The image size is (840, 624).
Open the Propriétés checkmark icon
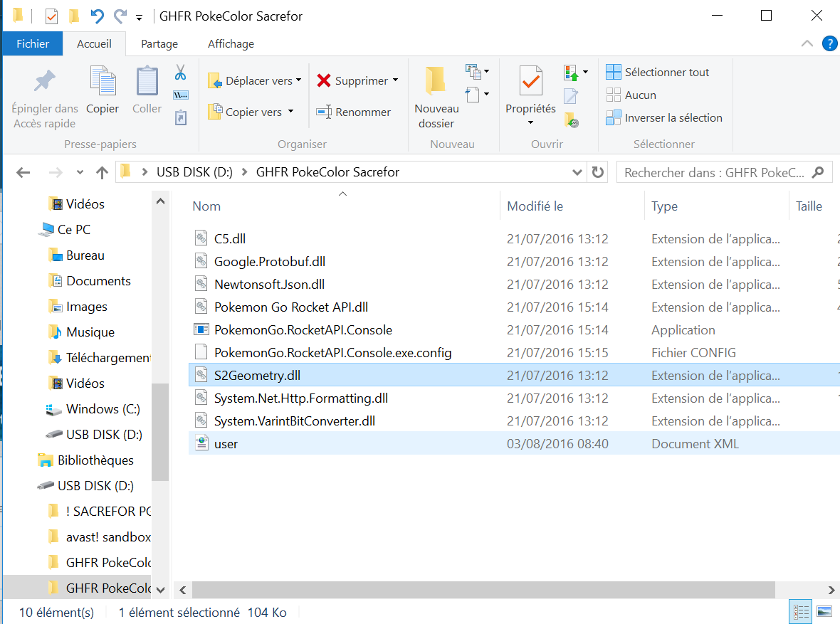531,81
